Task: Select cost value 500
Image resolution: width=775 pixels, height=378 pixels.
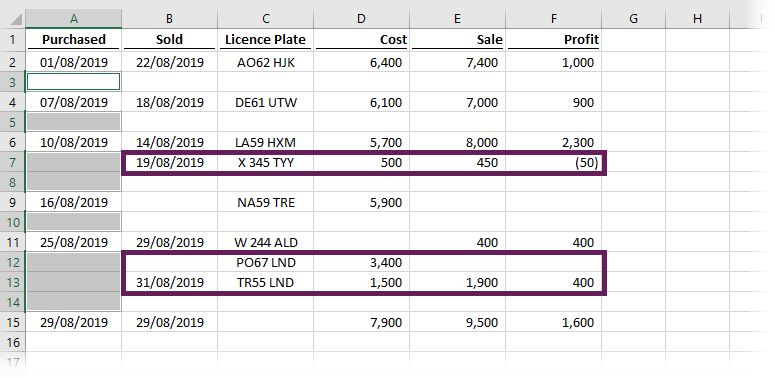Action: [x=361, y=163]
